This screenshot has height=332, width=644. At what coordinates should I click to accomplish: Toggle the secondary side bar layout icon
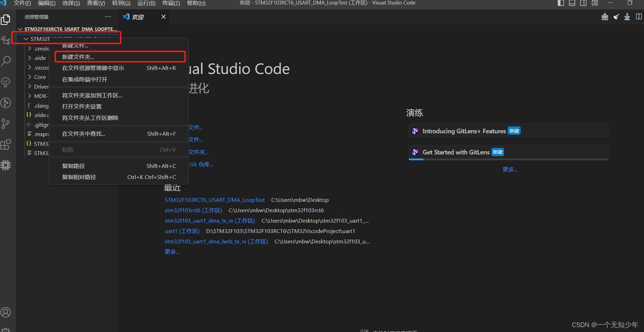pos(583,3)
